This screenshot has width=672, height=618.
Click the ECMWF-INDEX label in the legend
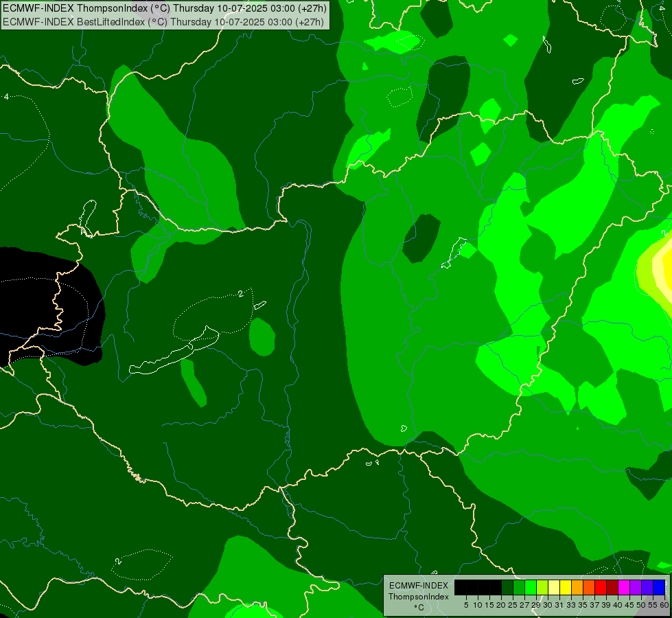coord(419,586)
